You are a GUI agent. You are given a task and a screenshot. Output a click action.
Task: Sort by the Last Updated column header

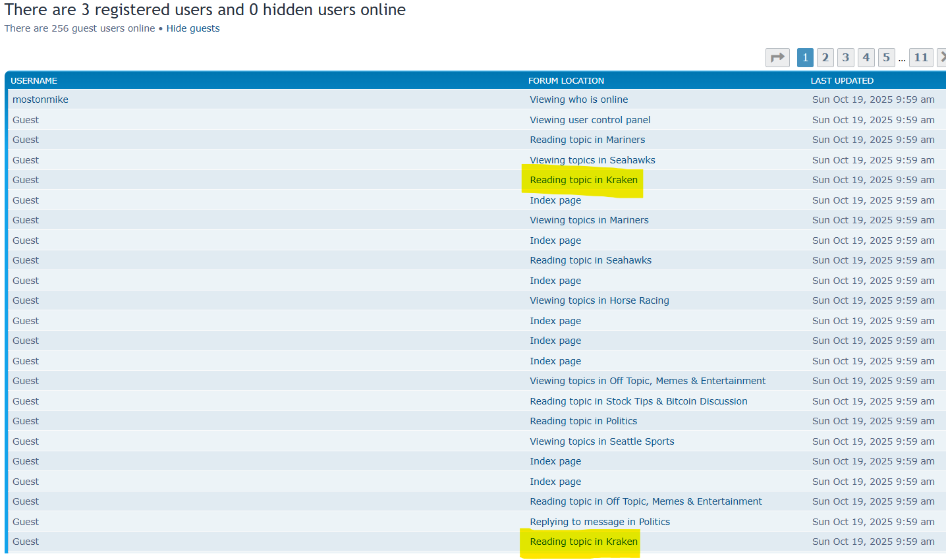point(842,80)
